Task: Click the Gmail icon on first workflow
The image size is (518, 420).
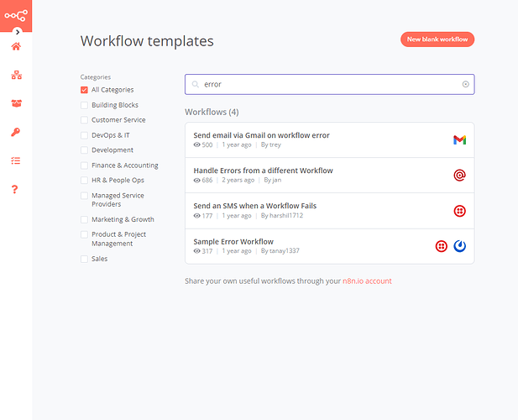Action: [459, 140]
